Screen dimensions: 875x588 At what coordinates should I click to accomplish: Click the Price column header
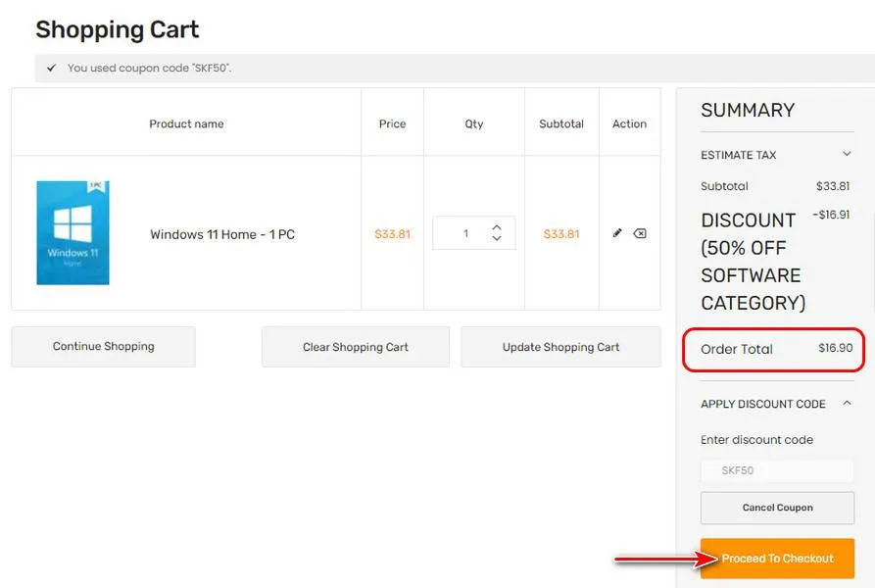click(392, 123)
